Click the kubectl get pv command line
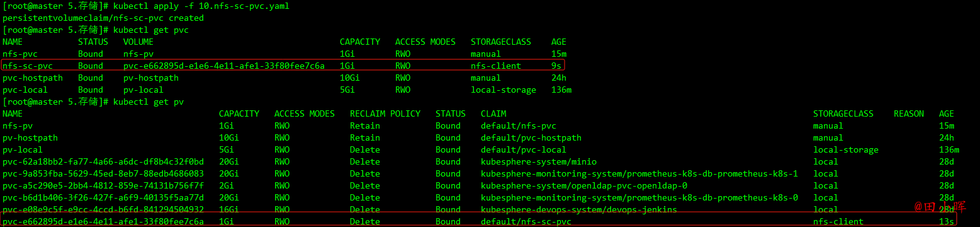 point(149,102)
